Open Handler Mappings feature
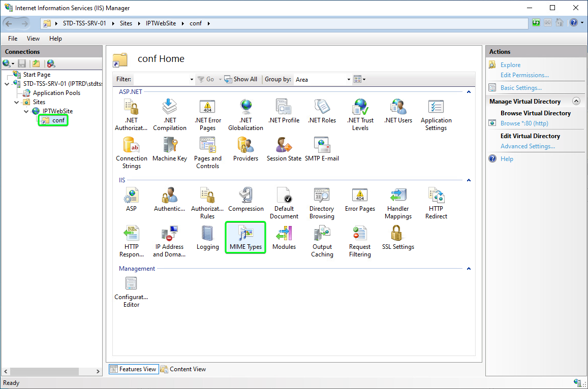This screenshot has width=588, height=389. click(x=398, y=204)
